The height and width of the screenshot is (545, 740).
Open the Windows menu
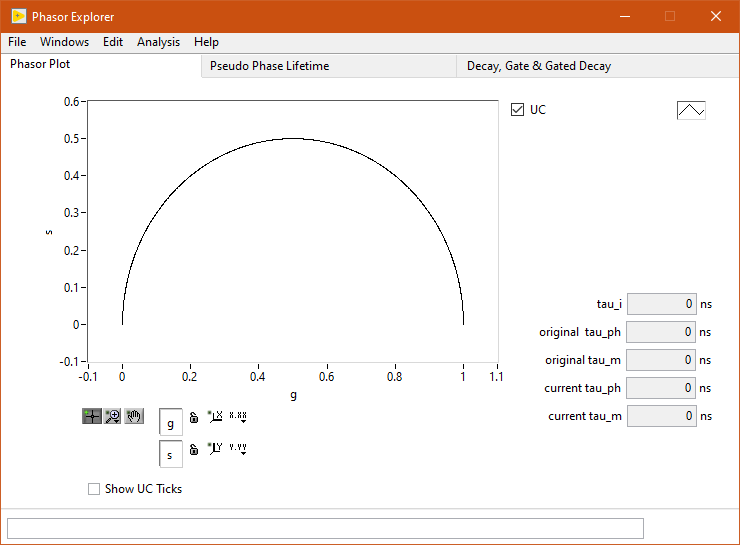click(64, 42)
